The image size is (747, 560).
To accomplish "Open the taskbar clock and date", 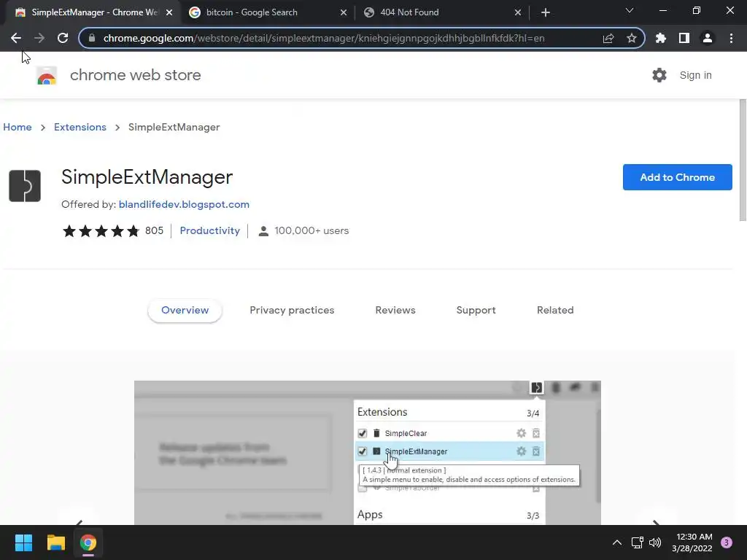I will (692, 542).
